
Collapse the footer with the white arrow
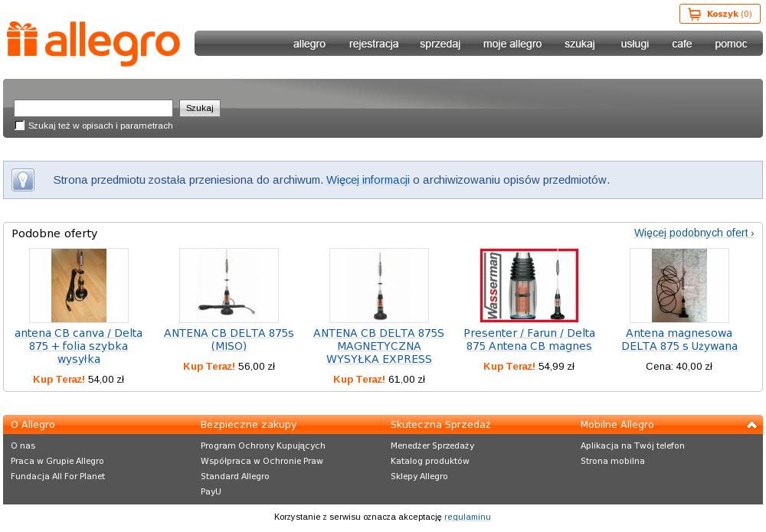[x=752, y=425]
